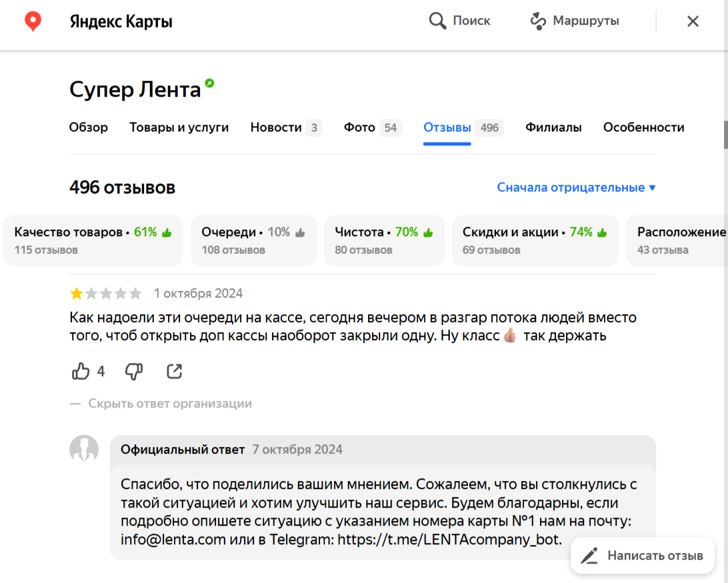Screen dimensions: 728x583
Task: Click the search magnifier icon
Action: click(x=437, y=21)
